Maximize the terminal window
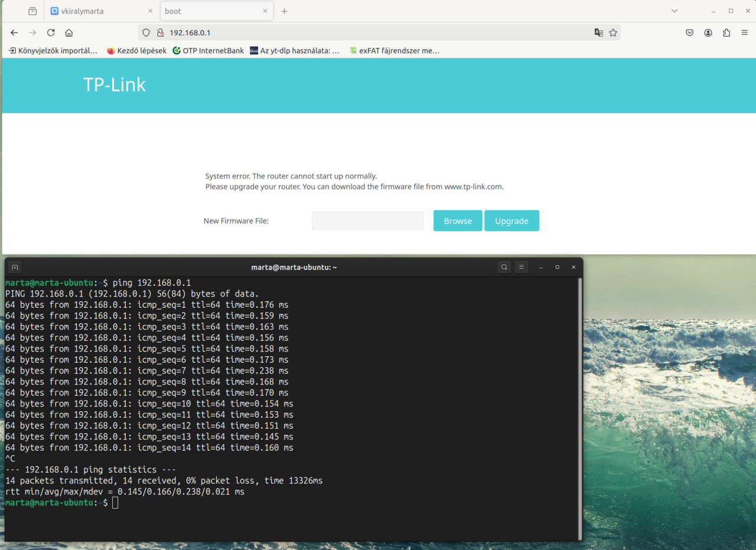The image size is (756, 550). [x=557, y=267]
